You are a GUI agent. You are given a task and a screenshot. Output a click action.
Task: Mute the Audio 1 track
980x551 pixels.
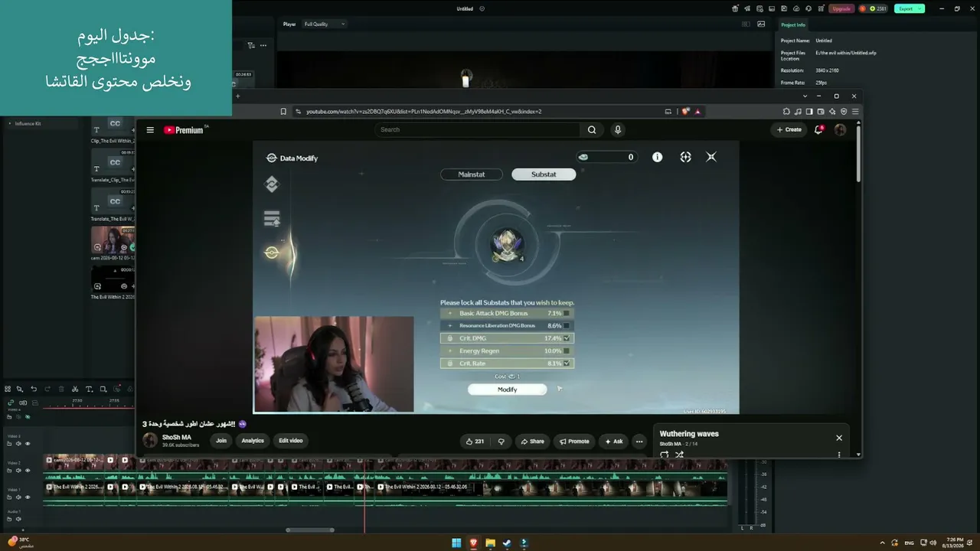pyautogui.click(x=18, y=519)
